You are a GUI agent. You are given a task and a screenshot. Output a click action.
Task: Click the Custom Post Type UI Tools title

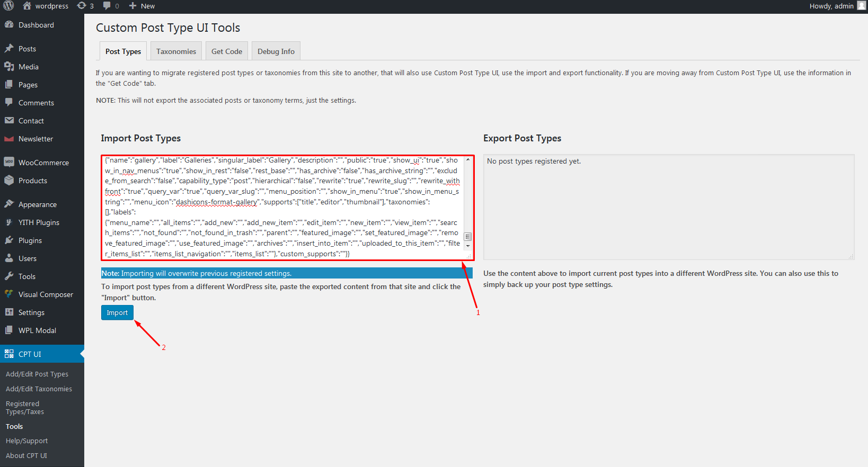coord(168,28)
